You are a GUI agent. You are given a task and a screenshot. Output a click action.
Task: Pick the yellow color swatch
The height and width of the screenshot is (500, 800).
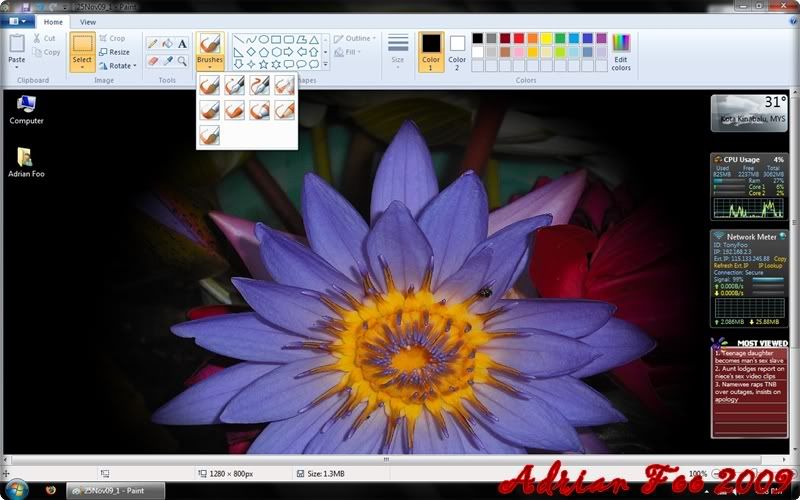click(546, 39)
